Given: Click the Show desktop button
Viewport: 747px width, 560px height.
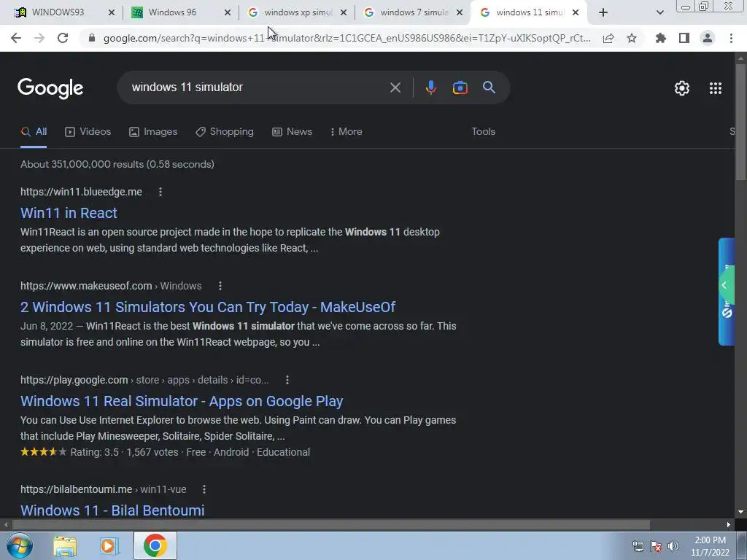Looking at the screenshot, I should click(743, 546).
